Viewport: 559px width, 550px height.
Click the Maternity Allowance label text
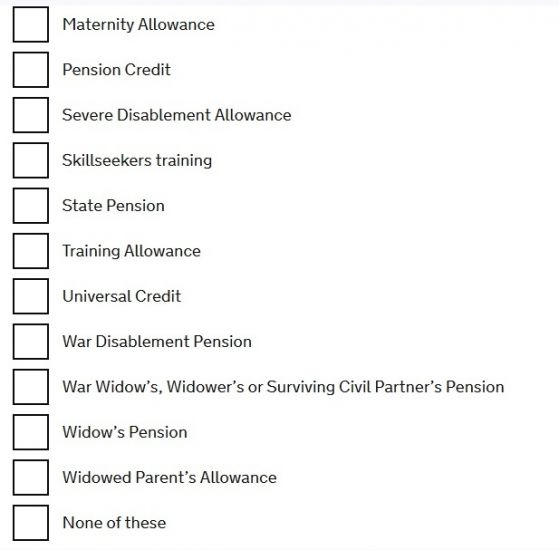pyautogui.click(x=138, y=25)
